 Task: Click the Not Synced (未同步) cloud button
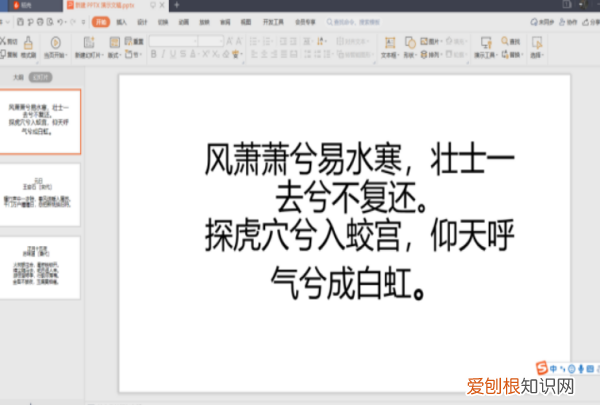click(x=542, y=22)
